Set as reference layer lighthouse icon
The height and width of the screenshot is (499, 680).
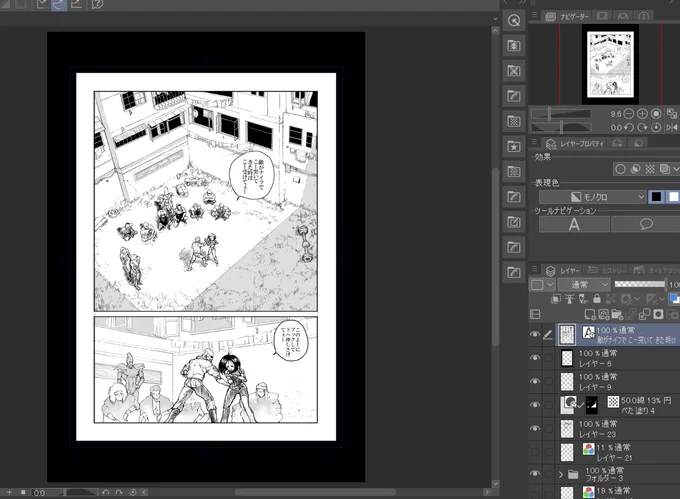pyautogui.click(x=569, y=299)
